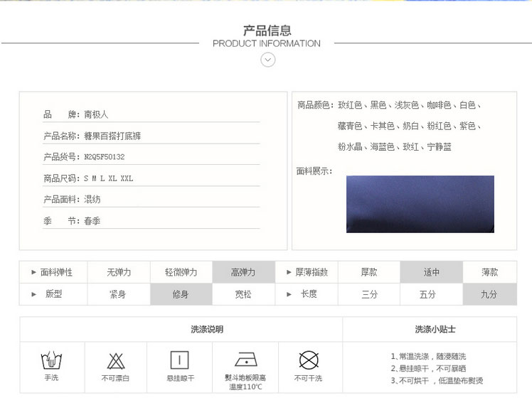Click the circled chevron under Product Information
Screen dimensions: 532x405
(267, 60)
